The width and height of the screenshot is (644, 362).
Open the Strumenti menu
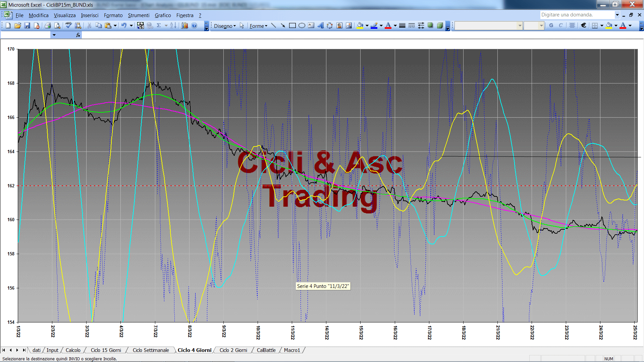(139, 15)
